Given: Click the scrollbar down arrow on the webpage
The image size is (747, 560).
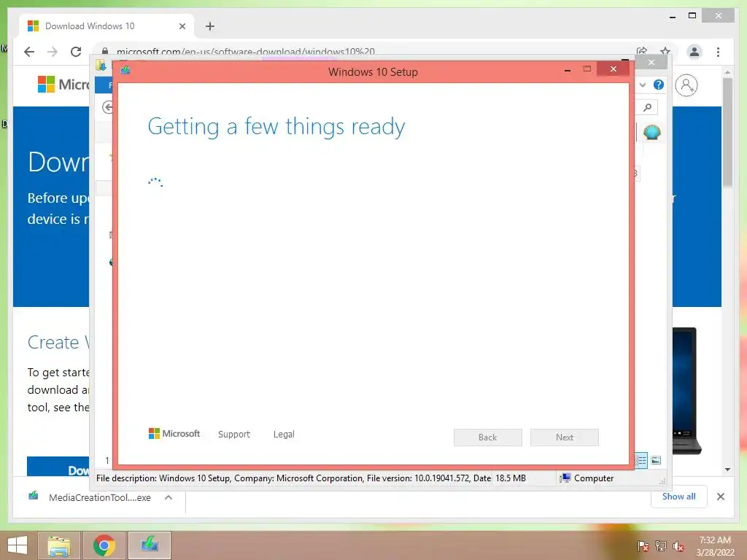Looking at the screenshot, I should pos(727,470).
